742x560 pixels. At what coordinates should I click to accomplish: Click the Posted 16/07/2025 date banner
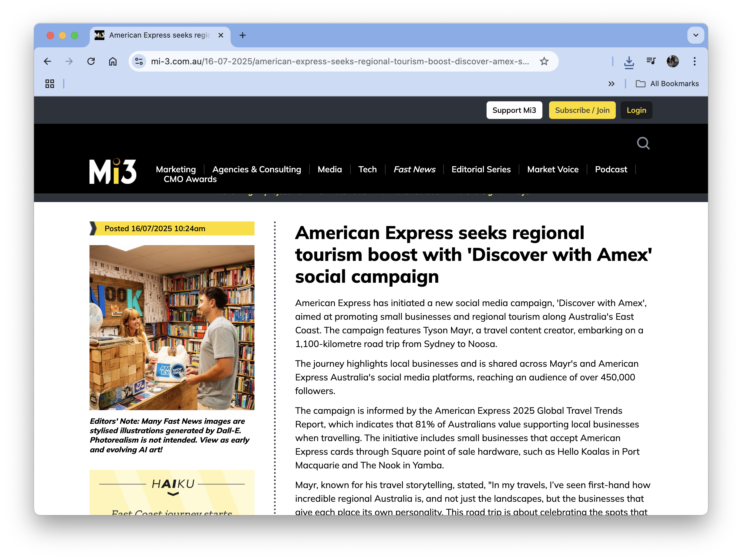(172, 228)
